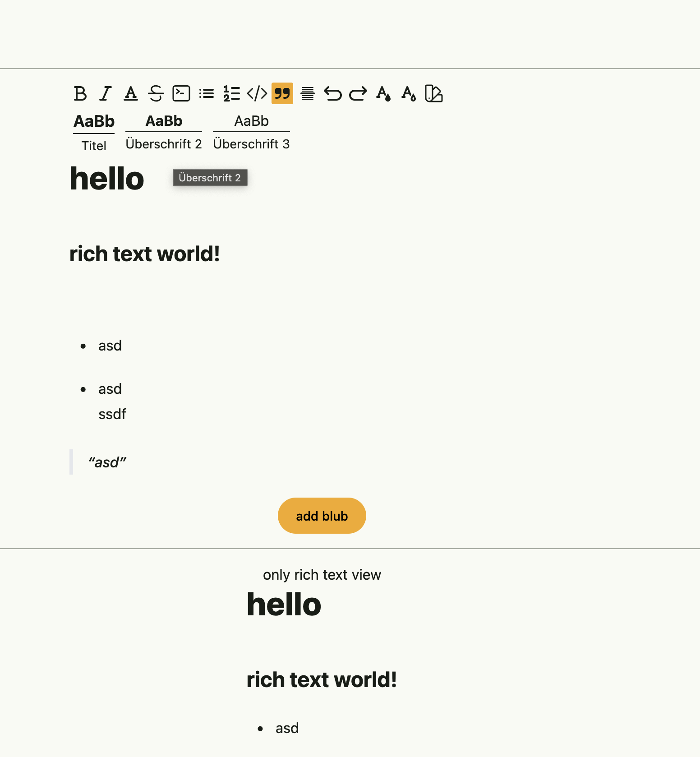Screen dimensions: 700x757
Task: Toggle italic formatting
Action: [x=106, y=94]
